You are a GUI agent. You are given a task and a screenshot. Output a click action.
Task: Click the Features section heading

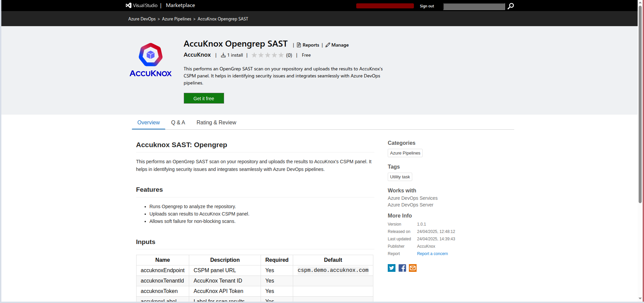149,190
